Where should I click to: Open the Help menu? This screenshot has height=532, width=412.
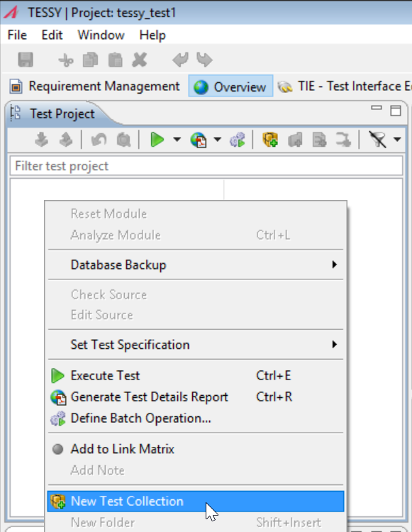(152, 35)
